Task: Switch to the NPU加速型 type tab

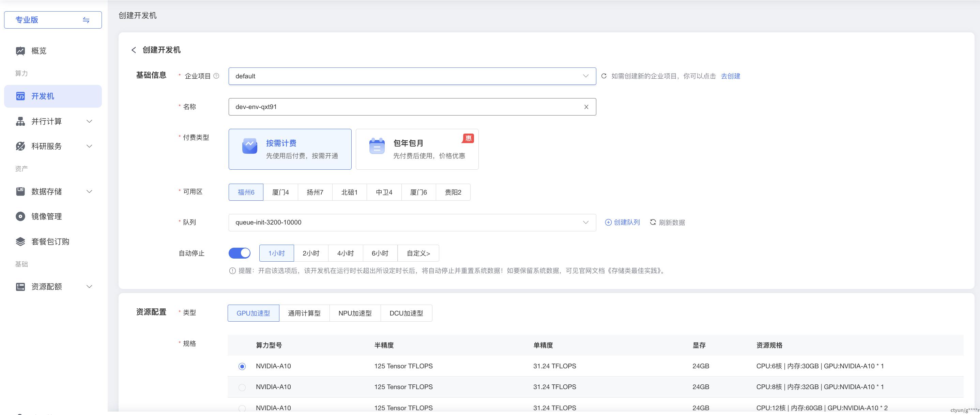Action: click(x=355, y=313)
